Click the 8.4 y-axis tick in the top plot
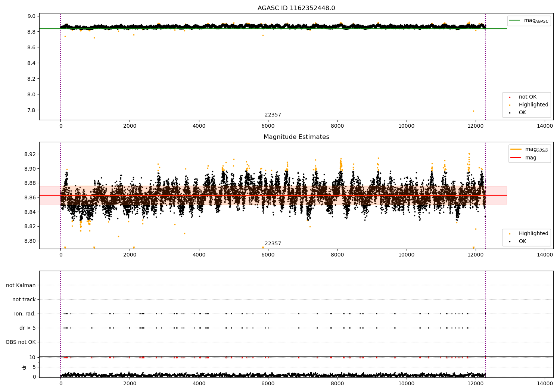This screenshot has width=560, height=392. point(31,63)
